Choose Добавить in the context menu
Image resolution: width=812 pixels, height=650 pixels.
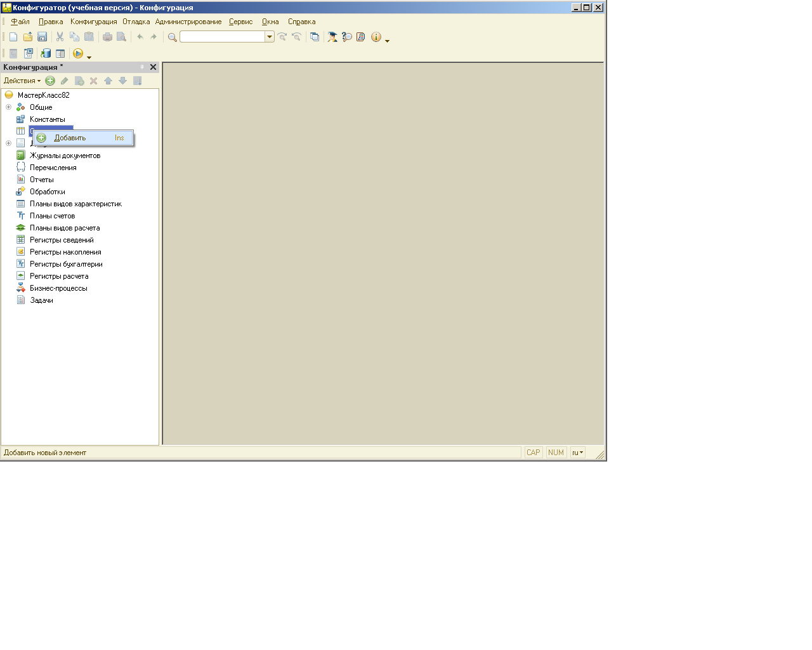click(x=83, y=138)
